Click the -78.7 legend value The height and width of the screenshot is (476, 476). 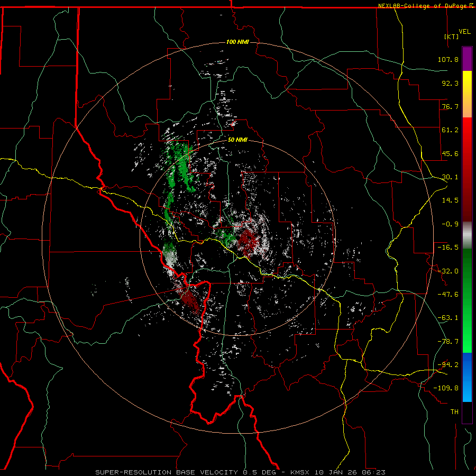click(x=448, y=342)
